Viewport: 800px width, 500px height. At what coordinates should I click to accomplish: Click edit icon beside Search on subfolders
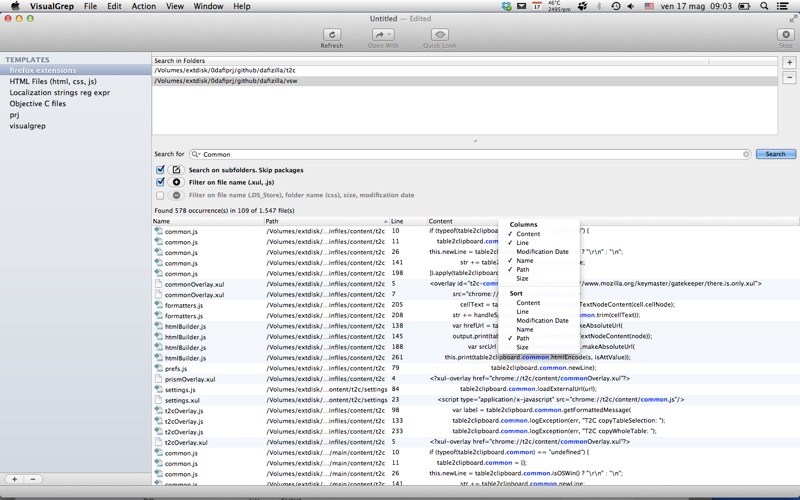(177, 170)
